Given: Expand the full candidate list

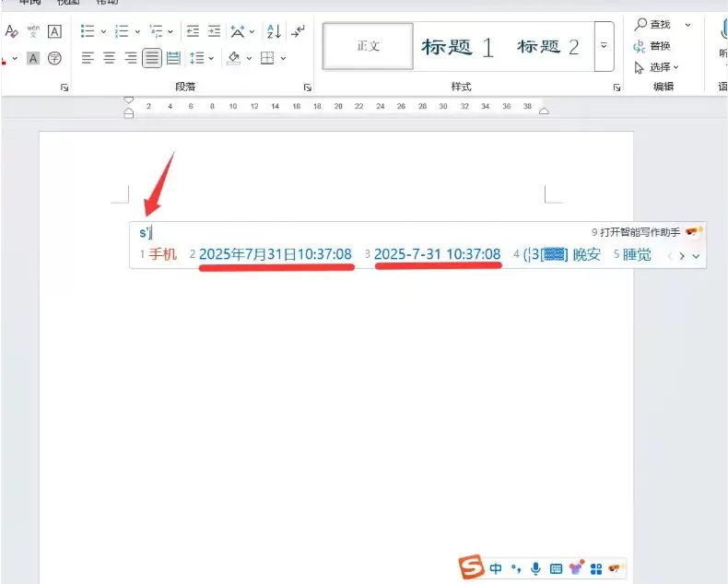Looking at the screenshot, I should 696,256.
